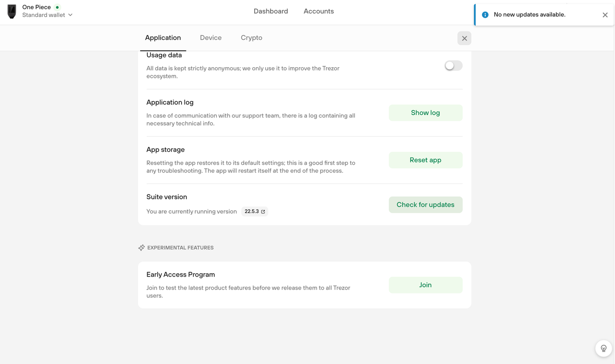Click the Suite version heading
Viewport: 615px width, 364px height.
(x=167, y=197)
